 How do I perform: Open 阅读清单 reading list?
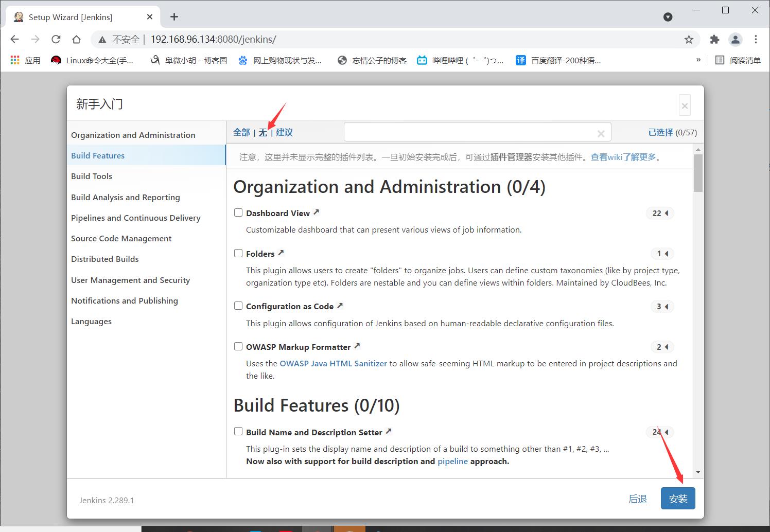tap(738, 60)
